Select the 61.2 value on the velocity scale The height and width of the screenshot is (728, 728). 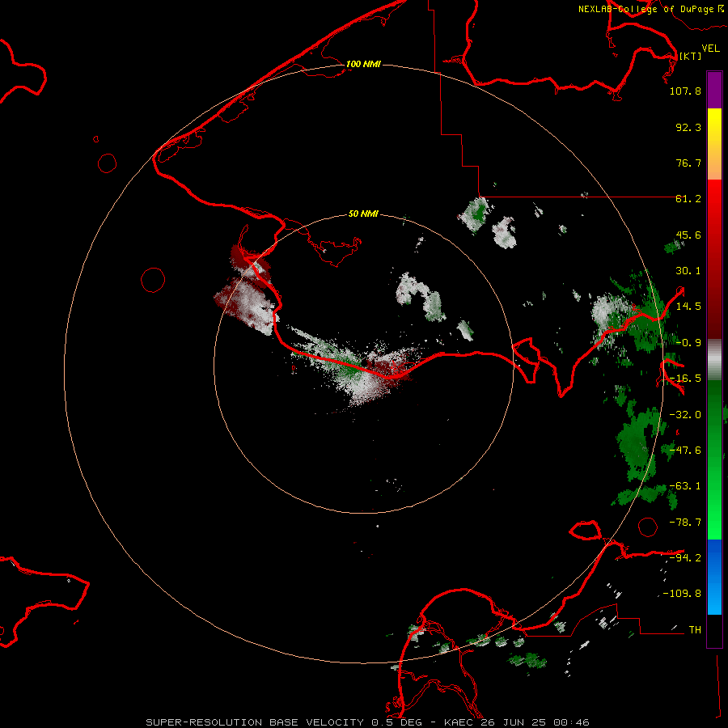click(x=688, y=199)
